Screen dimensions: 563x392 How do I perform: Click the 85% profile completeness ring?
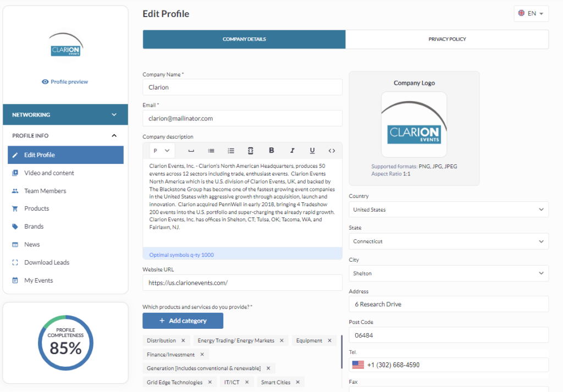(66, 343)
